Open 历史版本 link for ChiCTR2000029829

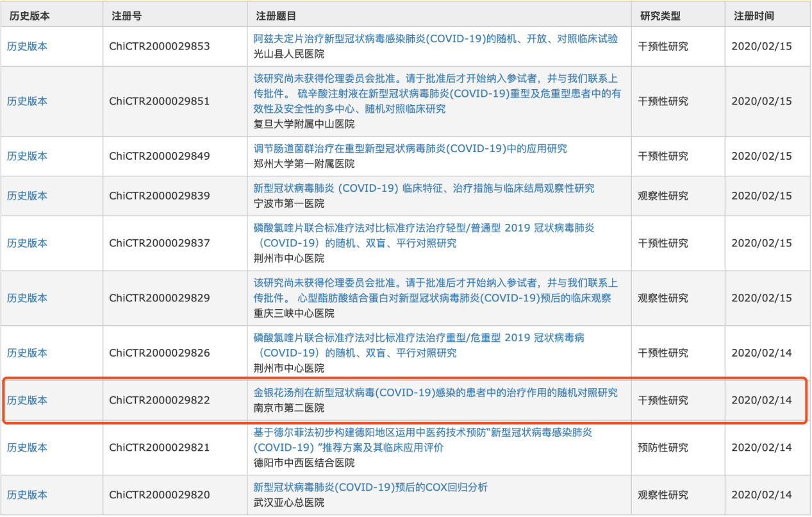coord(27,298)
